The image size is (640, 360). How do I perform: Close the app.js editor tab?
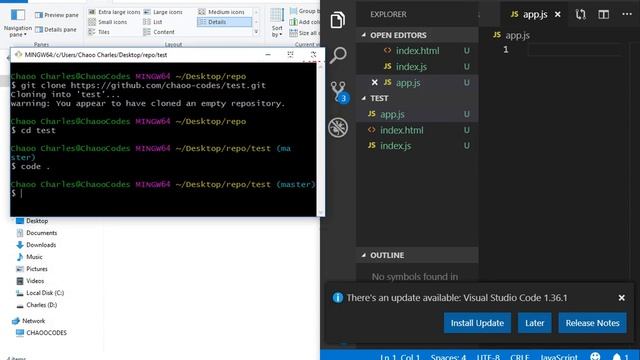coord(558,15)
